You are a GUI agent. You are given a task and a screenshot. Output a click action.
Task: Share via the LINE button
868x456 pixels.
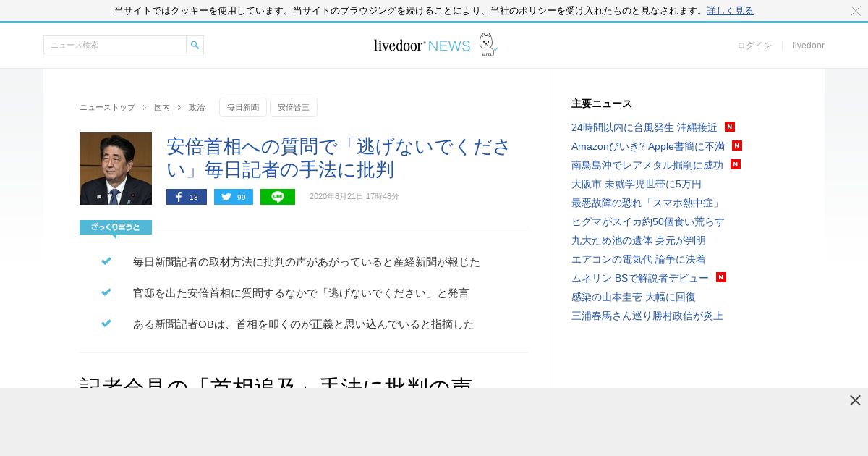(x=278, y=197)
